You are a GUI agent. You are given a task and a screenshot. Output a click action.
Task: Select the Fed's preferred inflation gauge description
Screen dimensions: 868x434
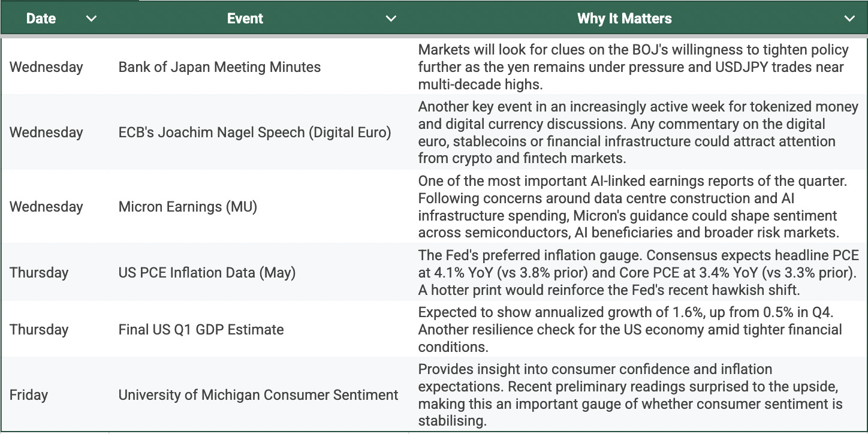click(638, 273)
